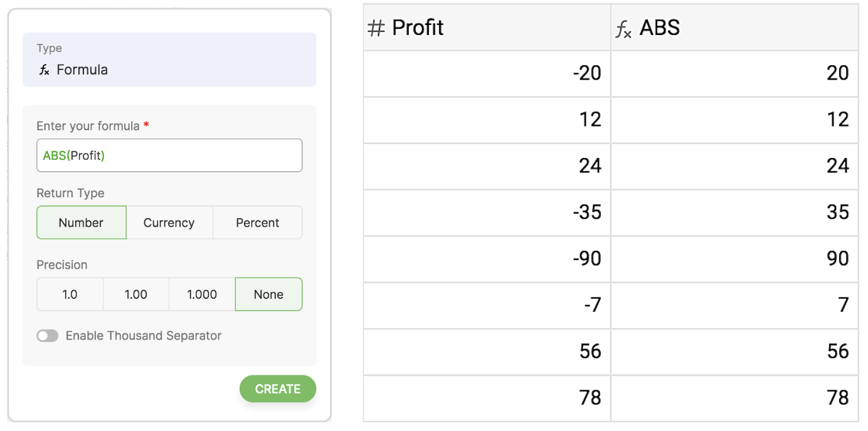Click the formula input field

[x=169, y=155]
